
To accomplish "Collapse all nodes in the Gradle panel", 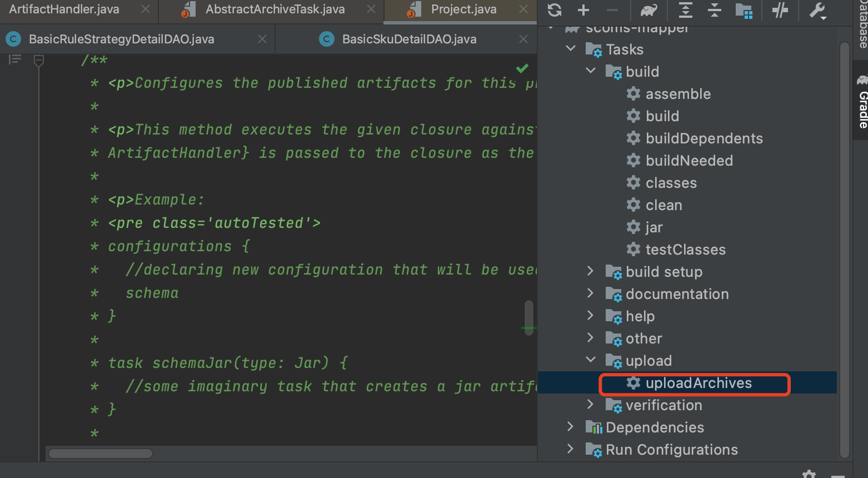I will tap(715, 10).
